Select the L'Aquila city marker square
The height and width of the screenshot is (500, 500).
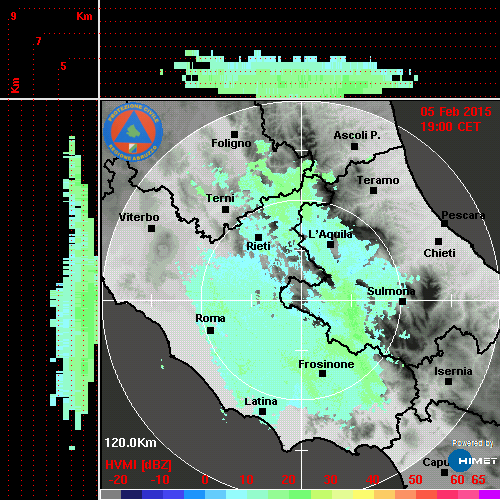[330, 244]
